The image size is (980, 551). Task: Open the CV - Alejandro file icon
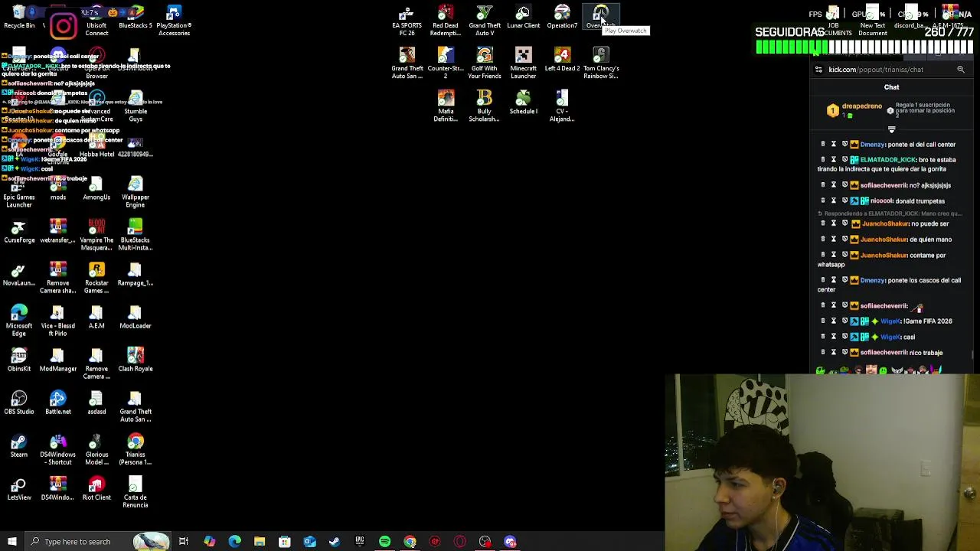pos(562,106)
